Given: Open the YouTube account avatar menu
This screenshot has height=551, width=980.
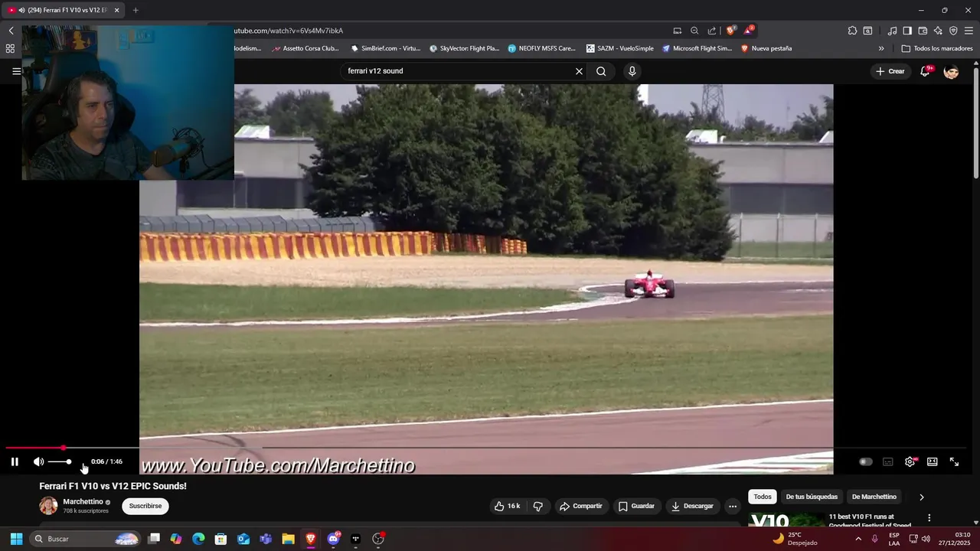Looking at the screenshot, I should [x=951, y=71].
